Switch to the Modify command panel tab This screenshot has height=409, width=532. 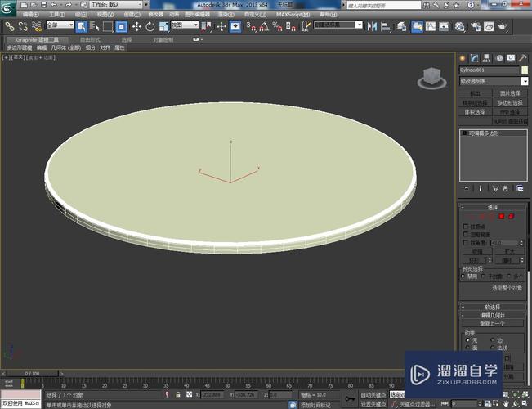pyautogui.click(x=474, y=58)
